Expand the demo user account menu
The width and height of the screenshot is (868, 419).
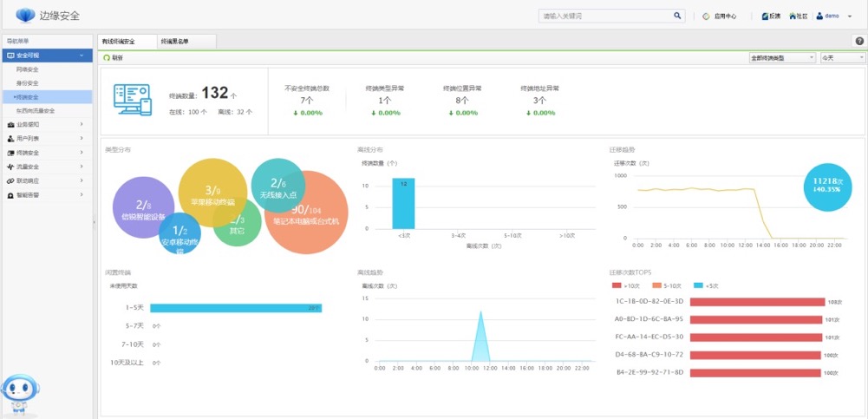(834, 16)
